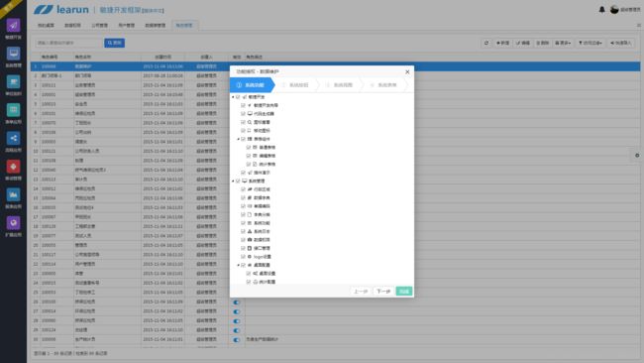Open the 表单应用 green icon in left sidebar
This screenshot has height=363, width=644.
pyautogui.click(x=13, y=110)
